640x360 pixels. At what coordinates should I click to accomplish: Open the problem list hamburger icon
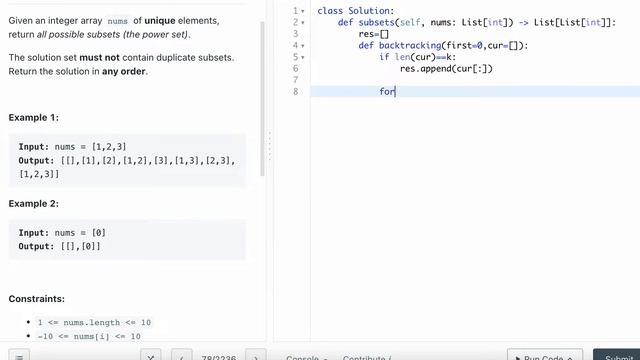(19, 356)
